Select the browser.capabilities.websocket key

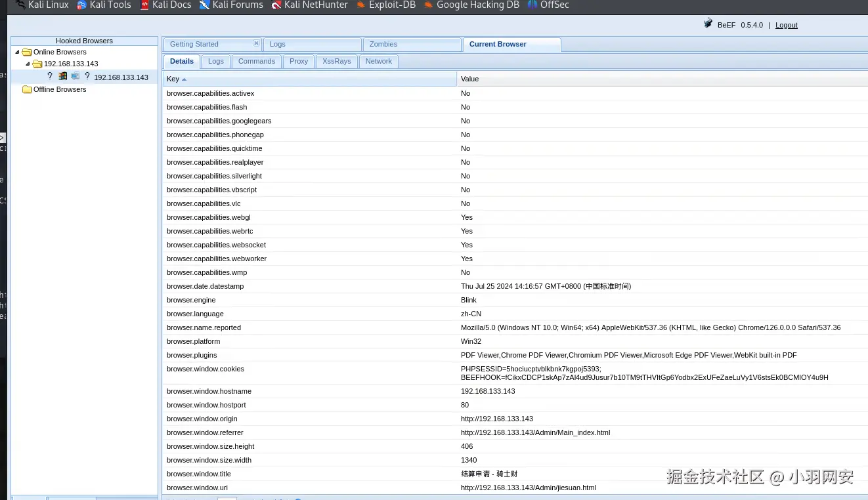tap(216, 245)
